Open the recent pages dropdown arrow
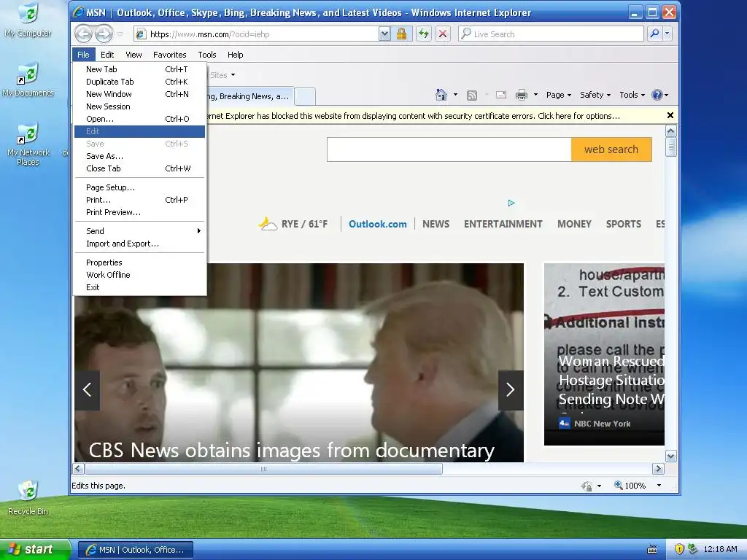Screen dimensions: 747x560 [x=120, y=34]
